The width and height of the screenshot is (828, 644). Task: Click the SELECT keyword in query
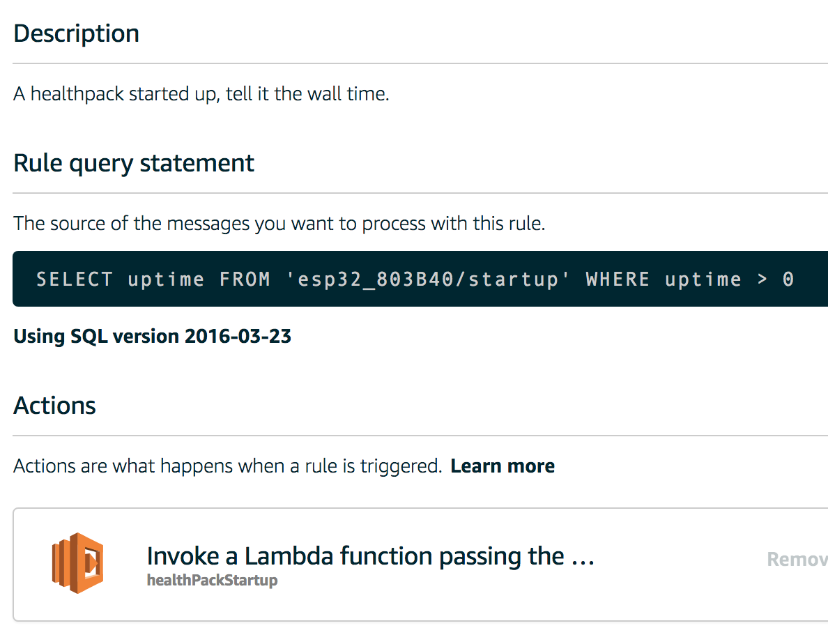point(75,279)
